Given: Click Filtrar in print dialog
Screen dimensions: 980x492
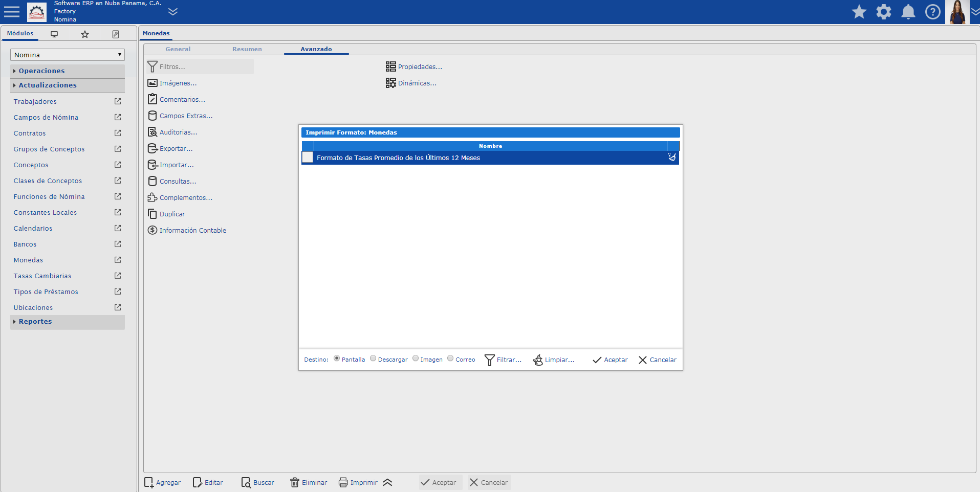Looking at the screenshot, I should pyautogui.click(x=503, y=360).
